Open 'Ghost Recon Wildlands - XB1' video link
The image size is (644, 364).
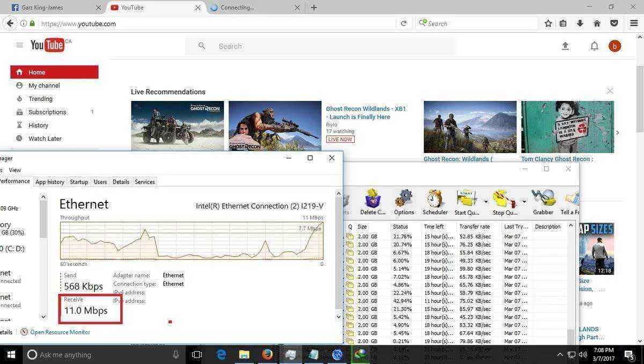coord(366,113)
